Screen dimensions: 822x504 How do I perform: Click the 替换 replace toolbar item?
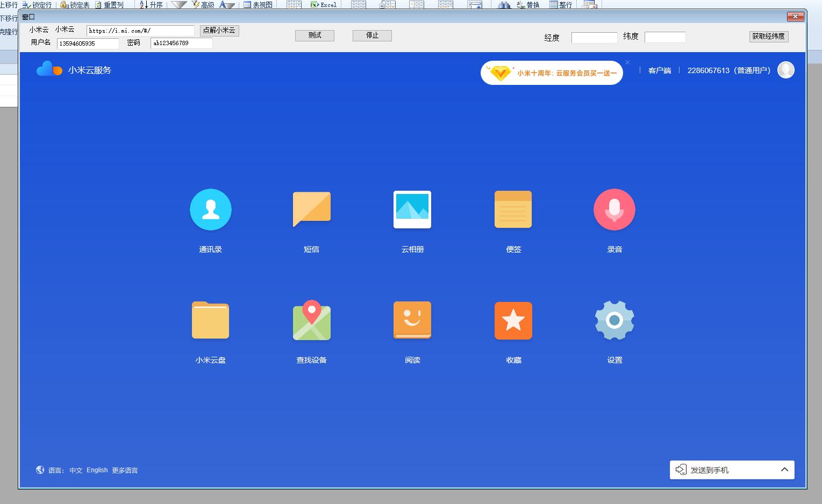point(528,4)
